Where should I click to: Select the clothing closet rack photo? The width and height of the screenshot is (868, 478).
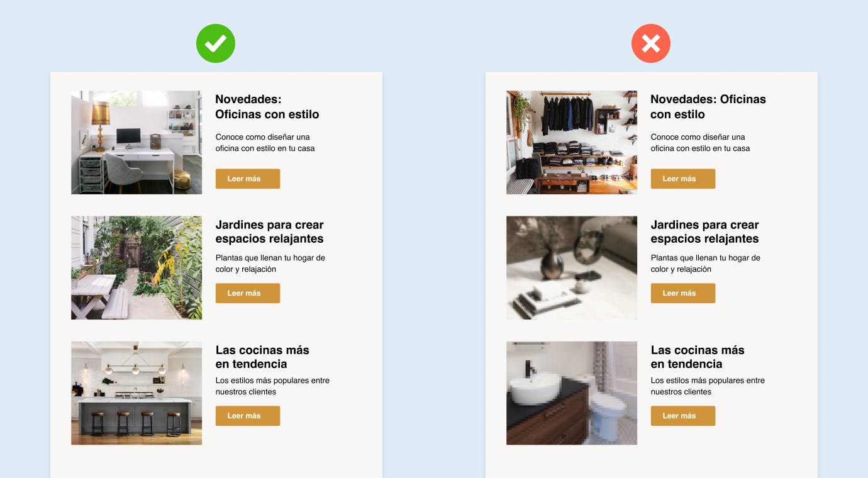point(572,142)
